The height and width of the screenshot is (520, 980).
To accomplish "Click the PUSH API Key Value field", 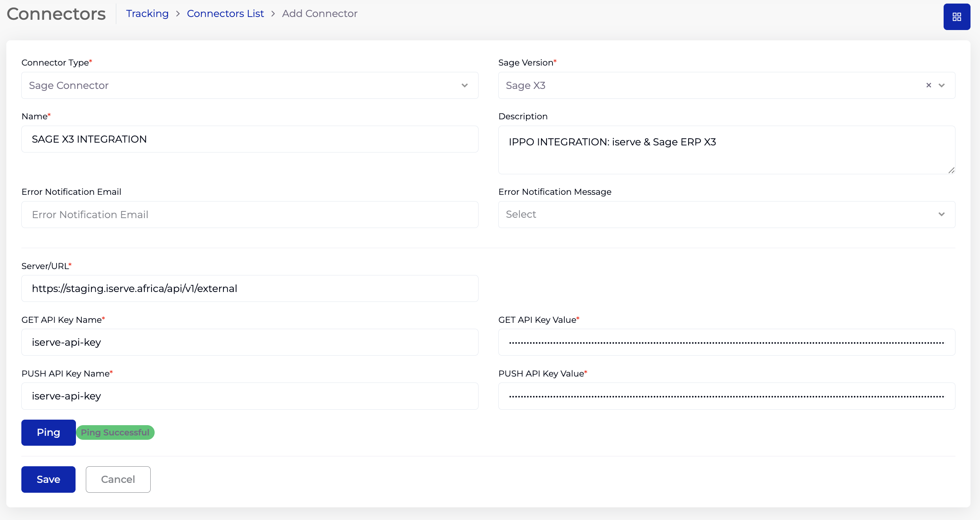I will coord(726,396).
